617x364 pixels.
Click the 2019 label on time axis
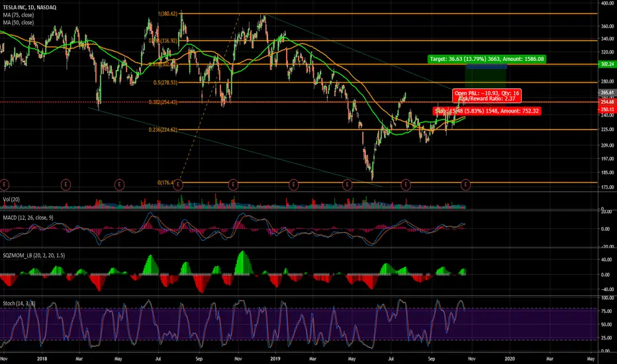pos(275,359)
